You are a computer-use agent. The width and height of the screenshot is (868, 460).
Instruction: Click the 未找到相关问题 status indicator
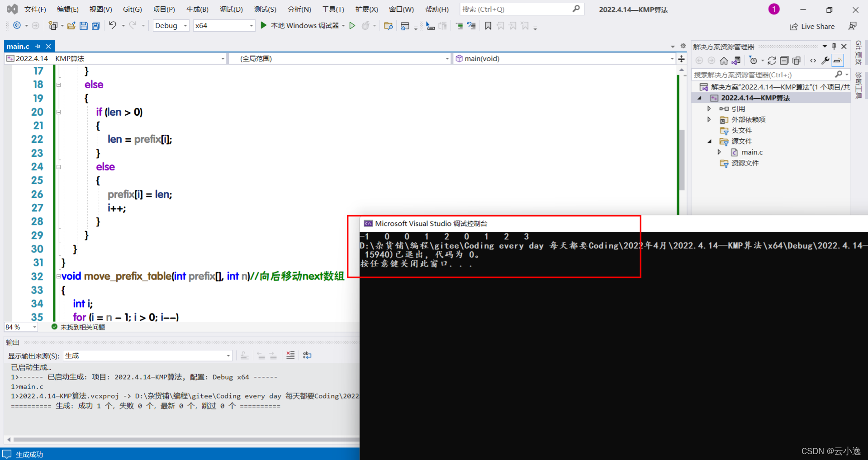click(x=78, y=327)
